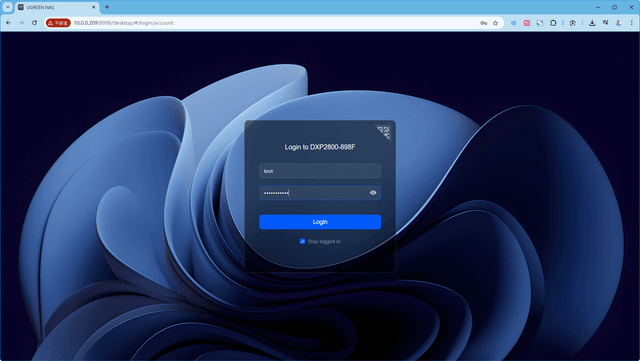
Task: Open the tab search dropdown
Action: tap(8, 7)
